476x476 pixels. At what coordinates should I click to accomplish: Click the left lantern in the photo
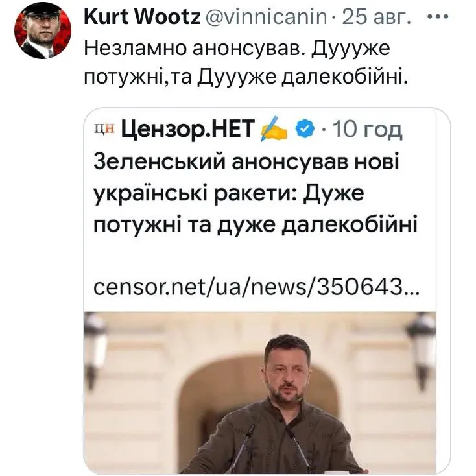(95, 350)
